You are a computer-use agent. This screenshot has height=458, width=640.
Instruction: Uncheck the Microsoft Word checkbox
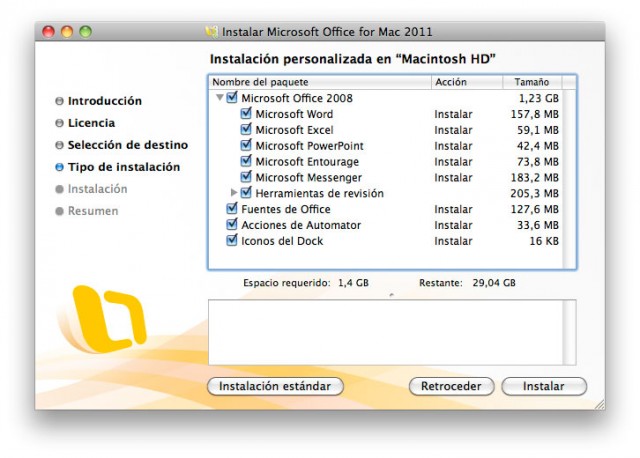(246, 113)
